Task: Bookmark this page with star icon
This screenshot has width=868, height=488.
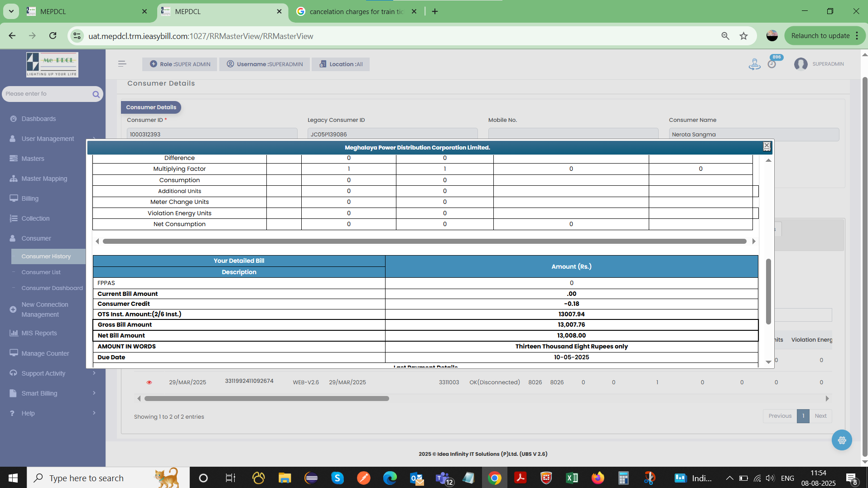Action: coord(743,36)
